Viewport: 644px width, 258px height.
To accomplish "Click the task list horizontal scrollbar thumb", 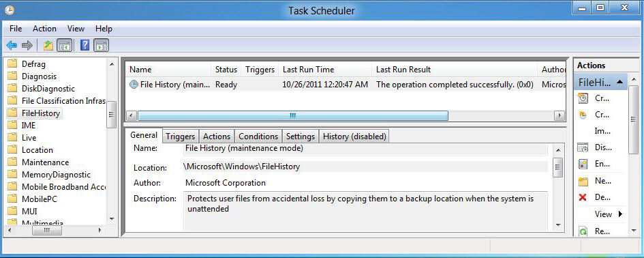I will pos(293,115).
